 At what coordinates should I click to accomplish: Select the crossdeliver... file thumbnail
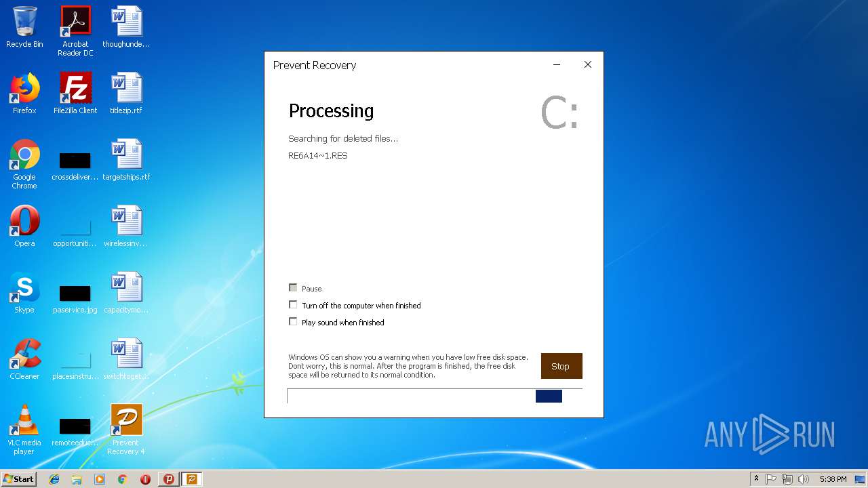tap(75, 164)
